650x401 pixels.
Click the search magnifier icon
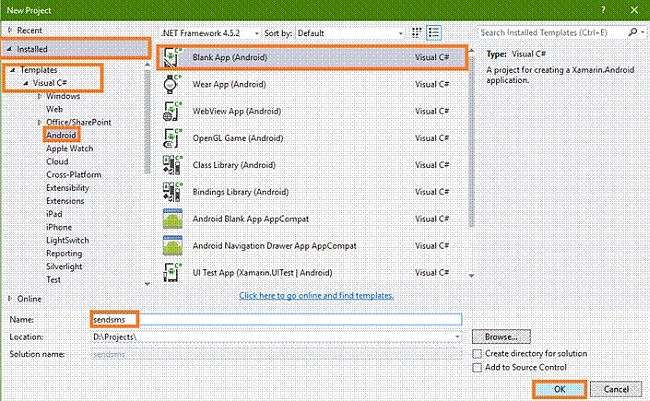[x=632, y=32]
